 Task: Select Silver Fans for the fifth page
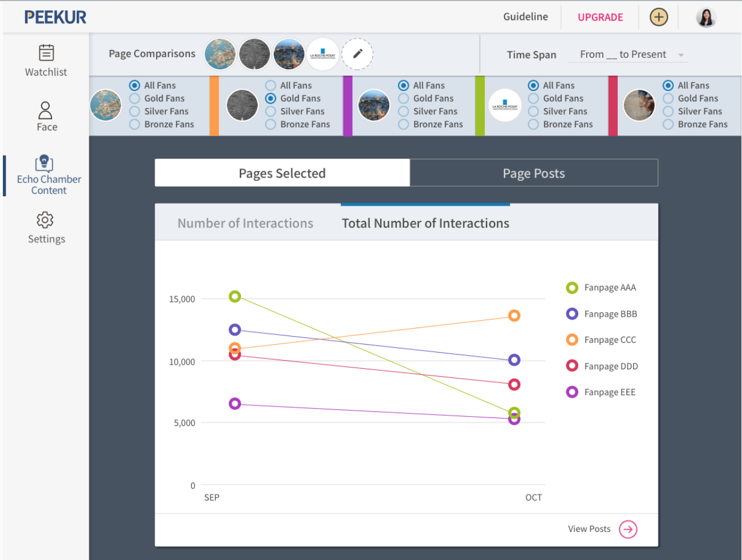[668, 112]
